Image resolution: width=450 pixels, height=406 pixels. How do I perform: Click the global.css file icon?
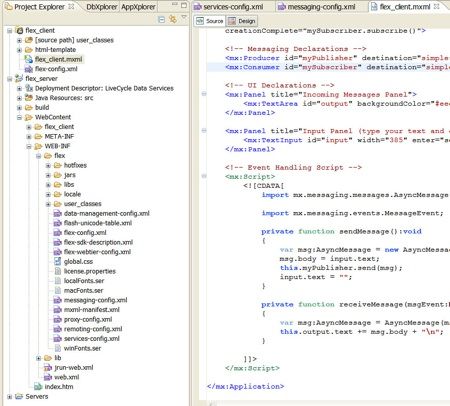[x=58, y=262]
